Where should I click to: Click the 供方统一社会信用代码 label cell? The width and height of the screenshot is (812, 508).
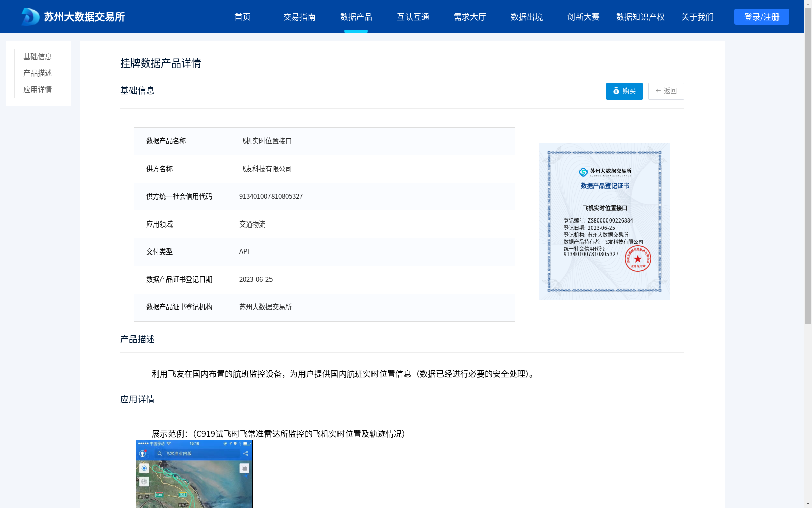click(183, 197)
